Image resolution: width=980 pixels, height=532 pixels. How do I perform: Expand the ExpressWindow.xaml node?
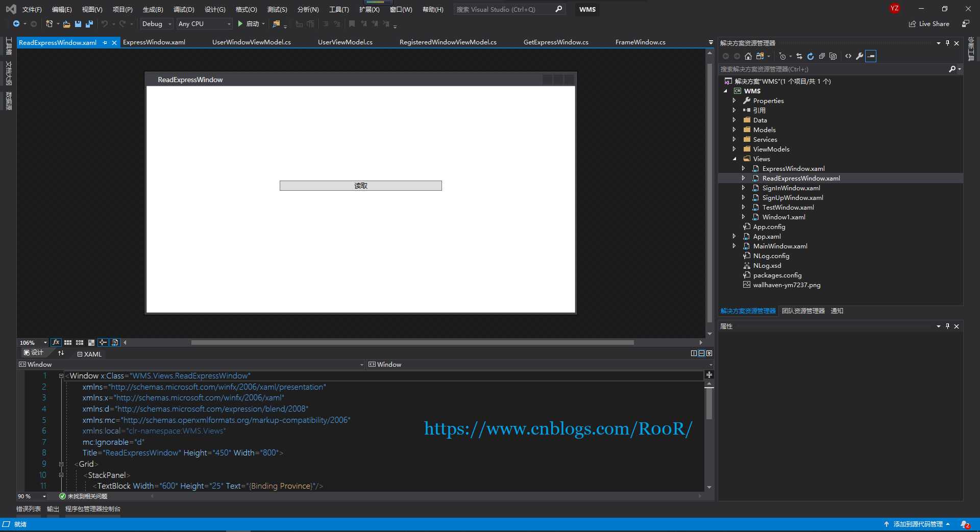click(x=743, y=168)
